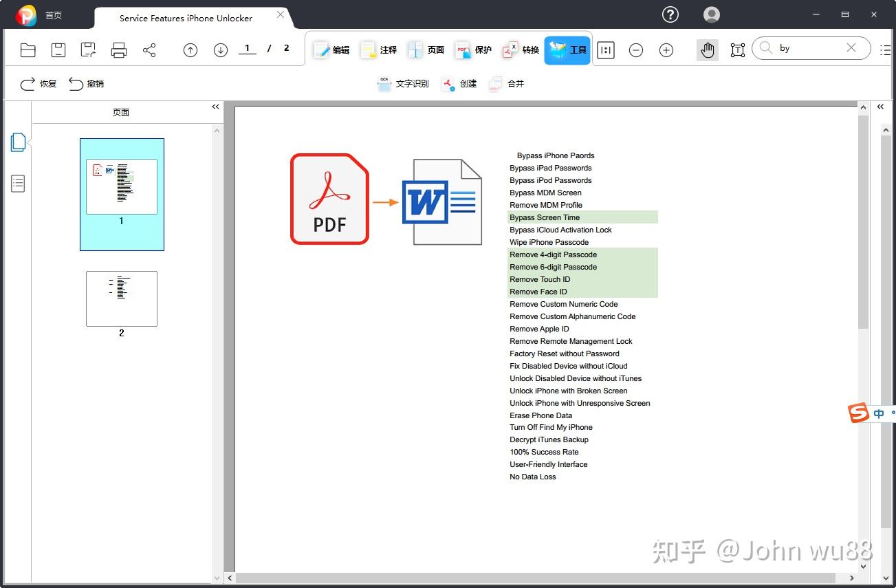This screenshot has height=588, width=896.
Task: Click 'Bypass iCloud Activation Lock' text
Action: tap(560, 230)
